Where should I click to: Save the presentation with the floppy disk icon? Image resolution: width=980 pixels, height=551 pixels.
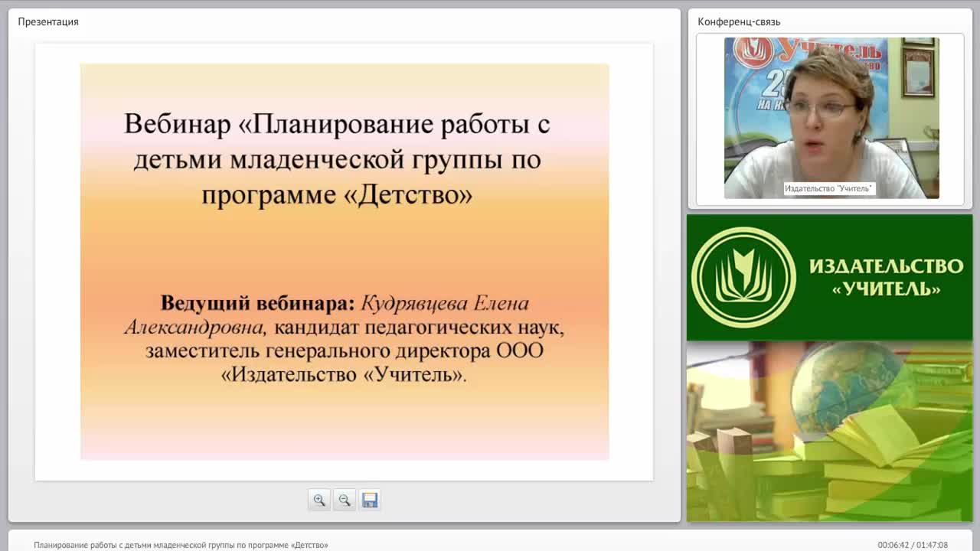click(x=370, y=500)
